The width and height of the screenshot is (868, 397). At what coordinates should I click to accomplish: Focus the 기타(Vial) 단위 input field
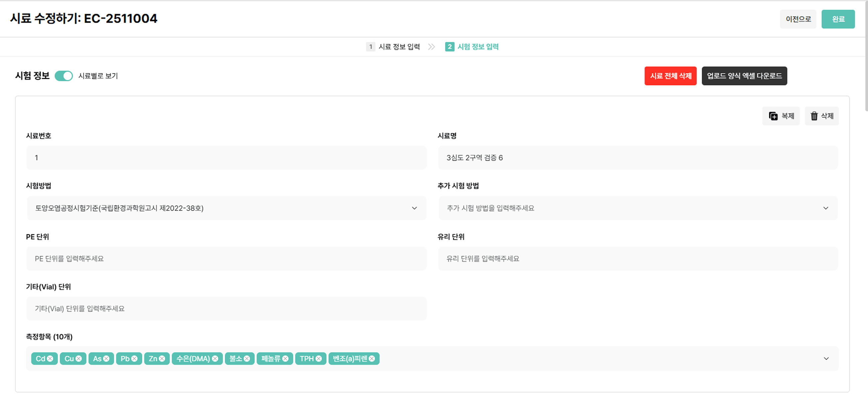coord(226,309)
